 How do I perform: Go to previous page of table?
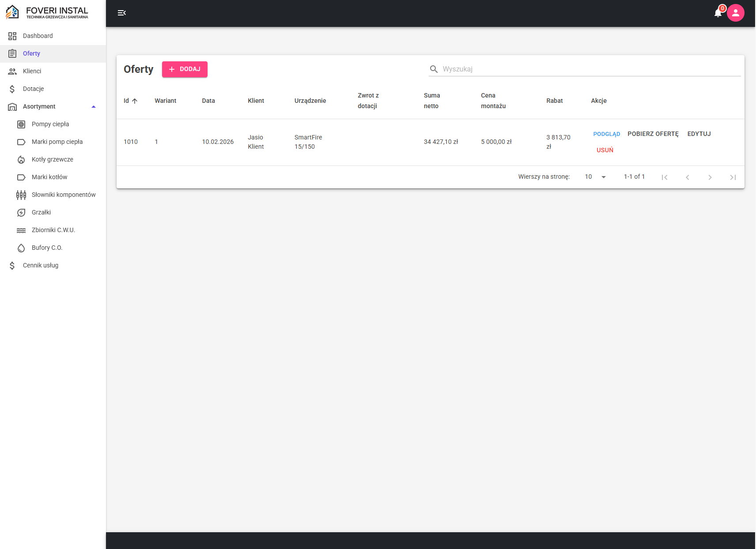click(x=688, y=177)
